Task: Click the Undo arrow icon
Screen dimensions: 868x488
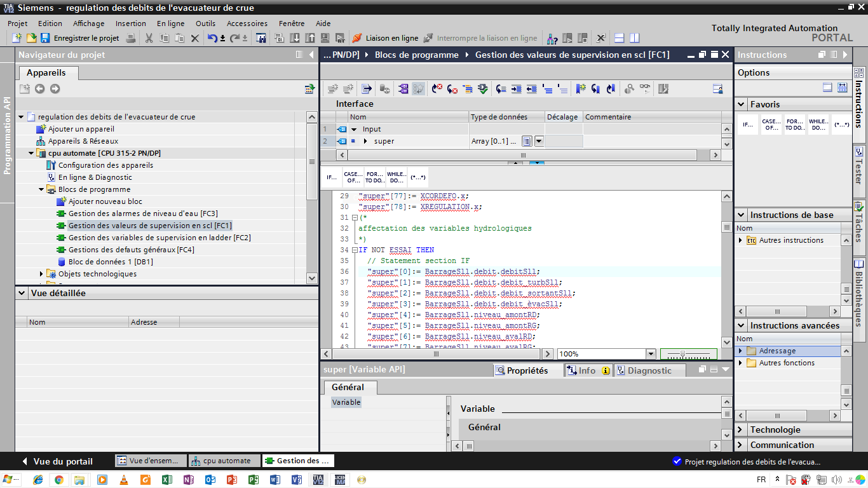Action: [x=212, y=38]
